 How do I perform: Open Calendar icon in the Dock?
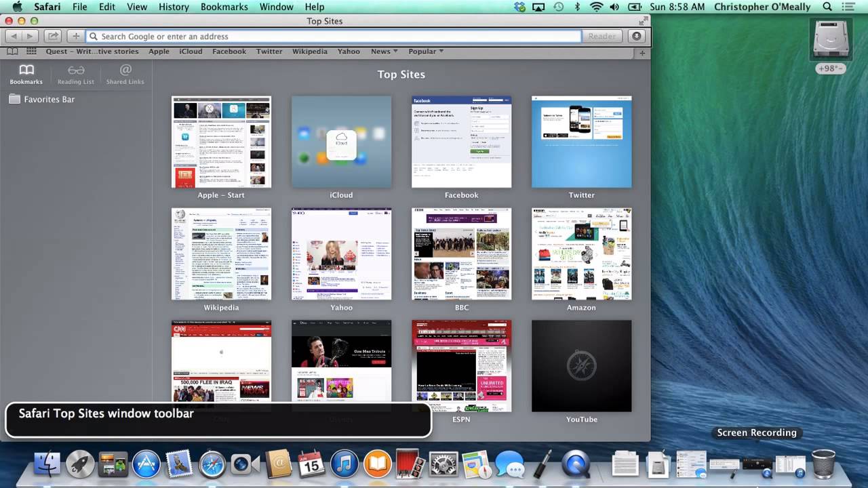[311, 464]
